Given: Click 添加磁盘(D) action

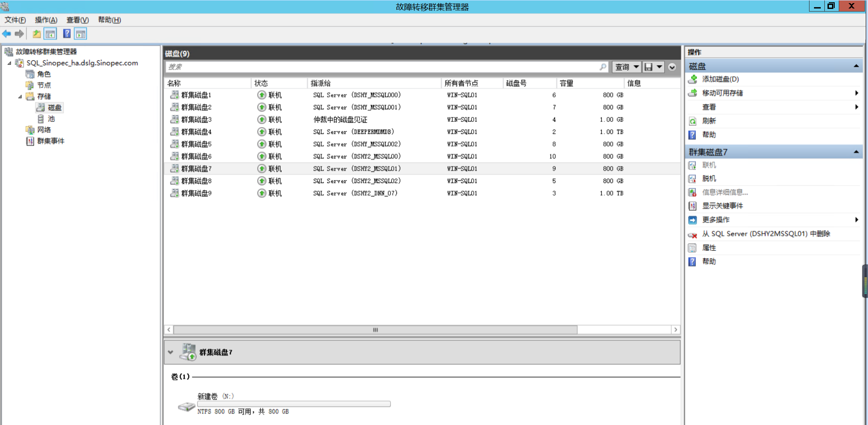Looking at the screenshot, I should [x=720, y=79].
